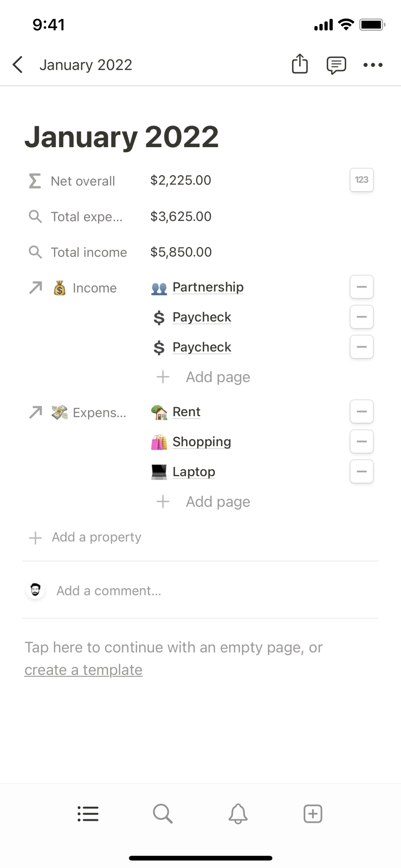The image size is (401, 868).
Task: Tap the back chevron in header
Action: 18,65
